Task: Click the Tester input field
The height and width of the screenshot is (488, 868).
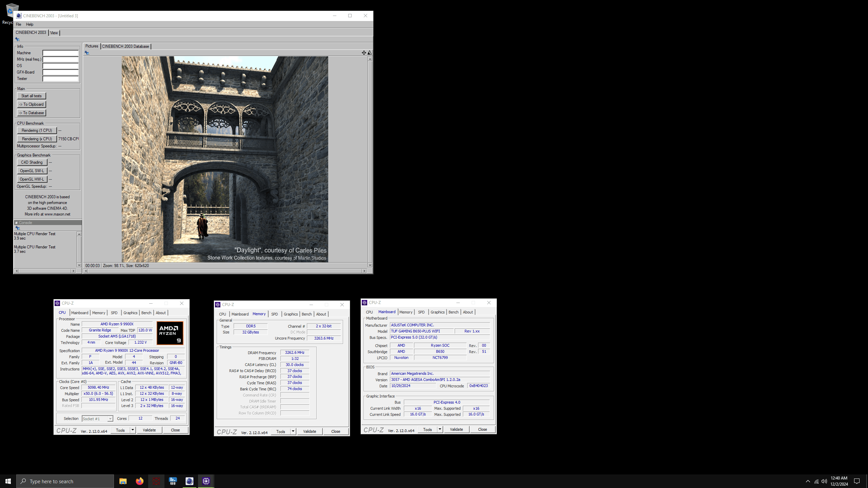Action: click(60, 79)
